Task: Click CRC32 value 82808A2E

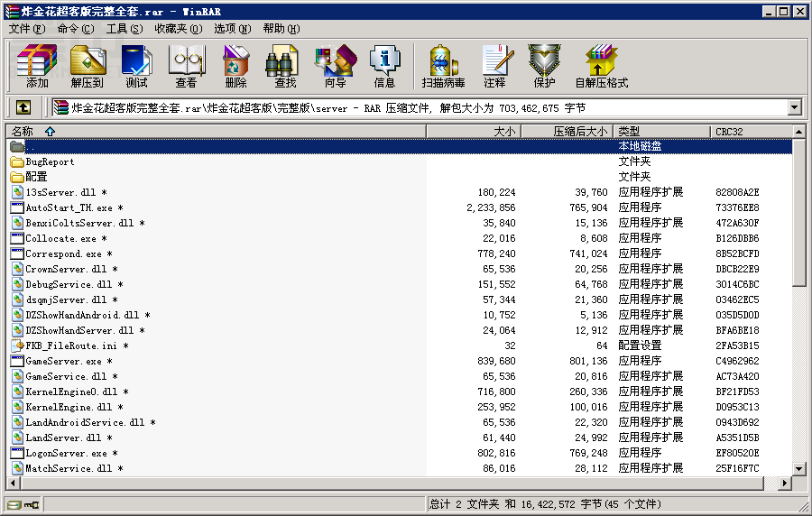Action: pos(737,192)
